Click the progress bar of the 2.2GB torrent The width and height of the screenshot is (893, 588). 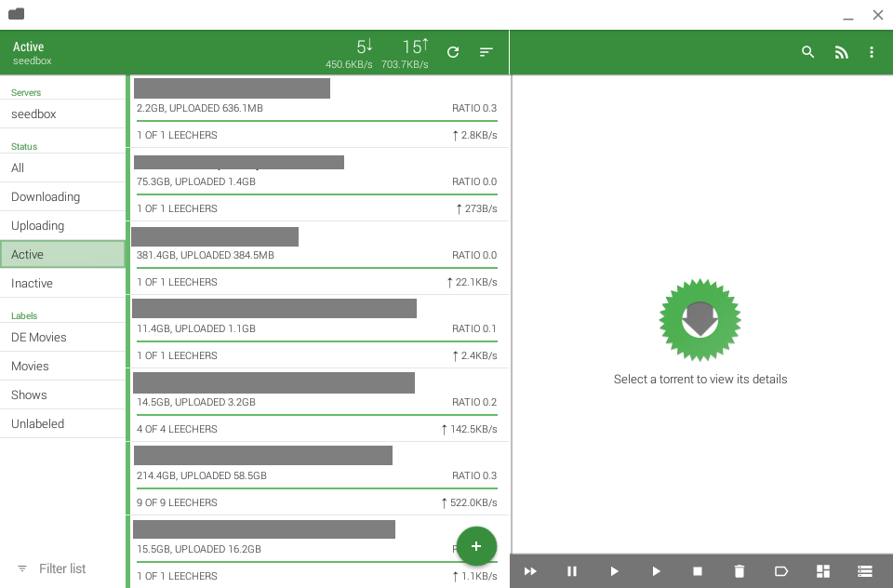pos(317,121)
